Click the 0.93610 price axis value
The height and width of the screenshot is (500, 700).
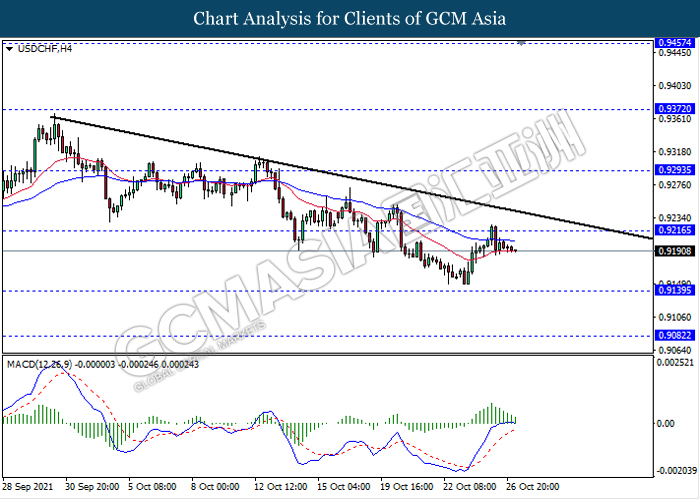(675, 119)
